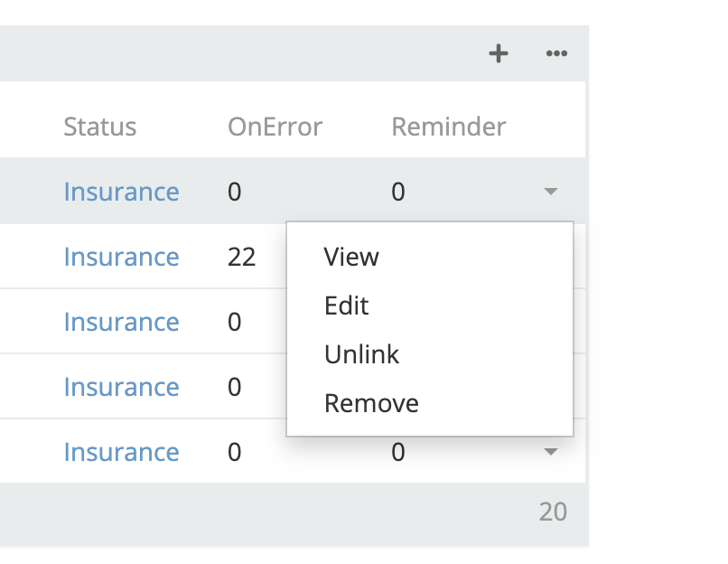Click Insurance link in the row with OnError 22
Image resolution: width=728 pixels, height=564 pixels.
121,257
